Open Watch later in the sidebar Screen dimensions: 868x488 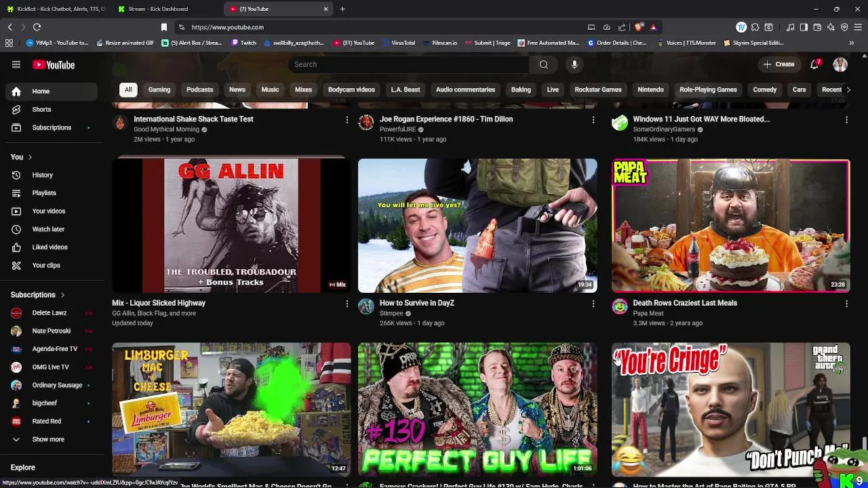(52, 229)
